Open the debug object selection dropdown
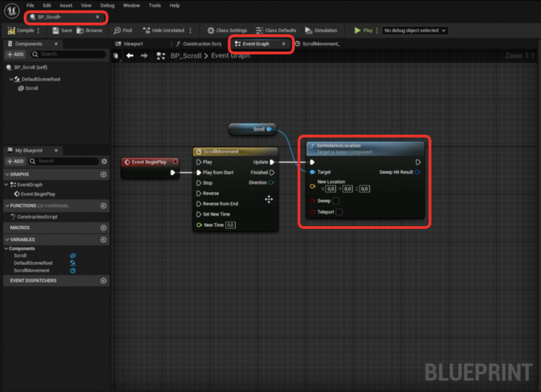 415,31
